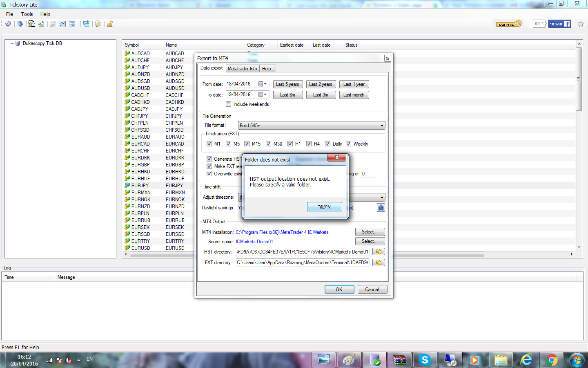This screenshot has width=588, height=368.
Task: Uncheck the M30 timeframe
Action: (268, 144)
